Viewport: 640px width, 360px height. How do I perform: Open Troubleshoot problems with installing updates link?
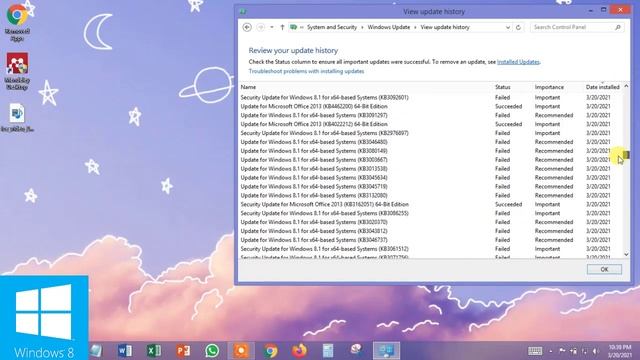point(306,71)
